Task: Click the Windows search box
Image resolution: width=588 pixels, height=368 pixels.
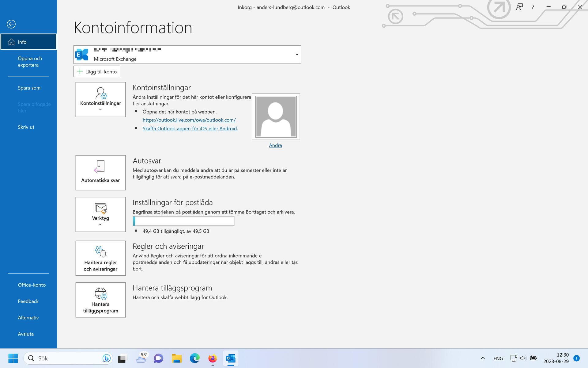Action: pos(67,358)
